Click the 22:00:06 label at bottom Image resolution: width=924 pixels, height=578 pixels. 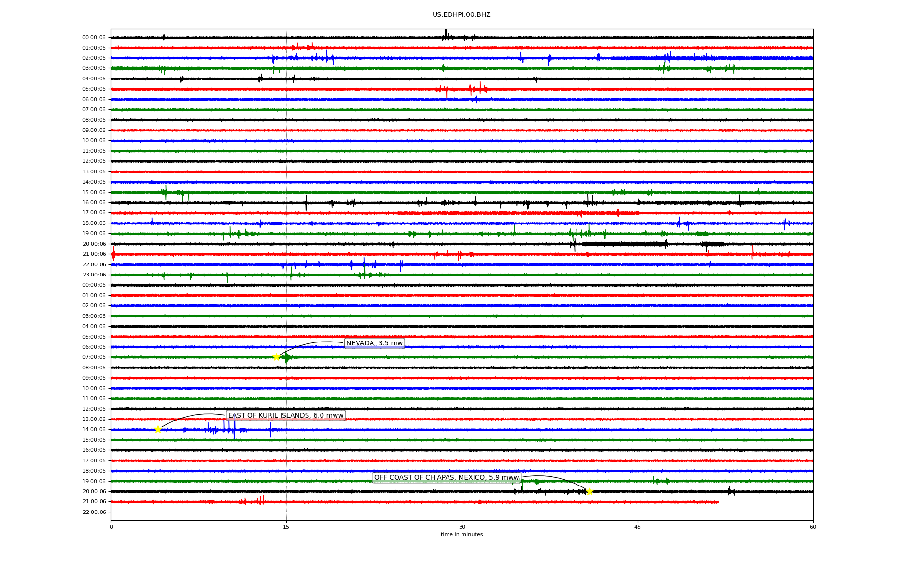tap(94, 512)
